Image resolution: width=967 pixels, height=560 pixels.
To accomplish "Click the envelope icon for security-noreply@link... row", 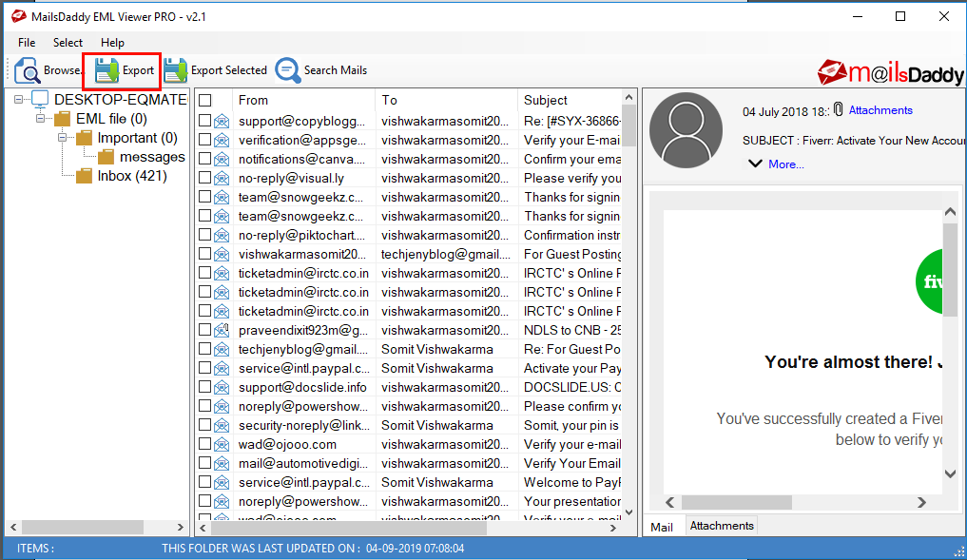I will (x=222, y=426).
